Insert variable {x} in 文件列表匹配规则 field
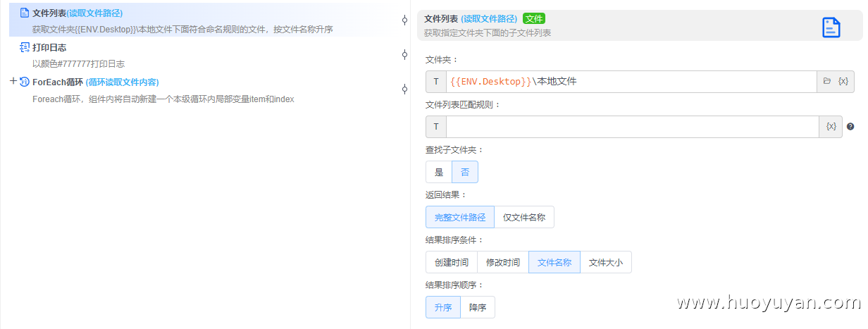The image size is (868, 329). point(831,127)
